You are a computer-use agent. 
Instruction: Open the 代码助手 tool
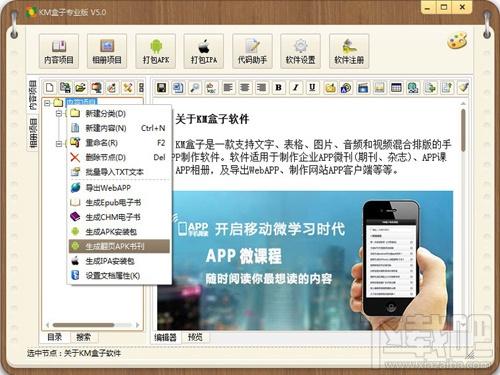click(x=252, y=51)
